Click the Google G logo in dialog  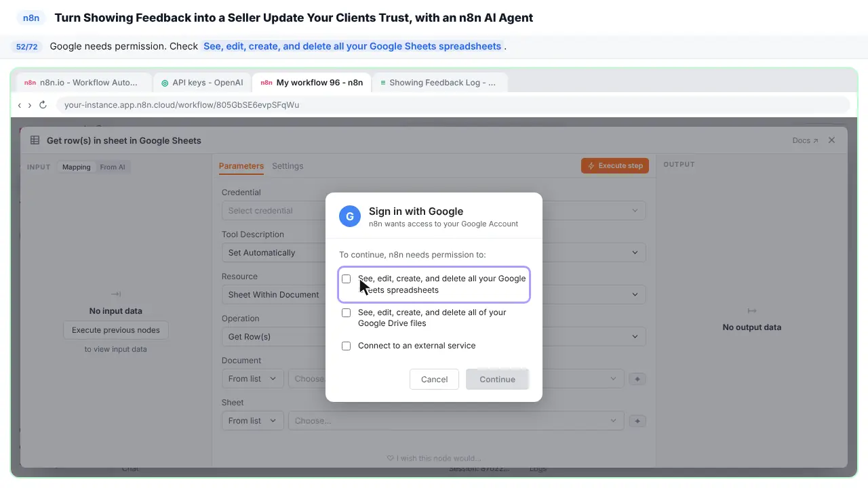[x=350, y=216]
